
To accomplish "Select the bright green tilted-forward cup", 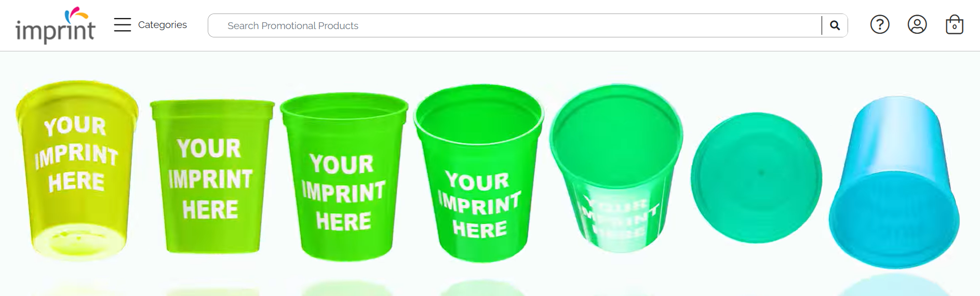I will (479, 173).
